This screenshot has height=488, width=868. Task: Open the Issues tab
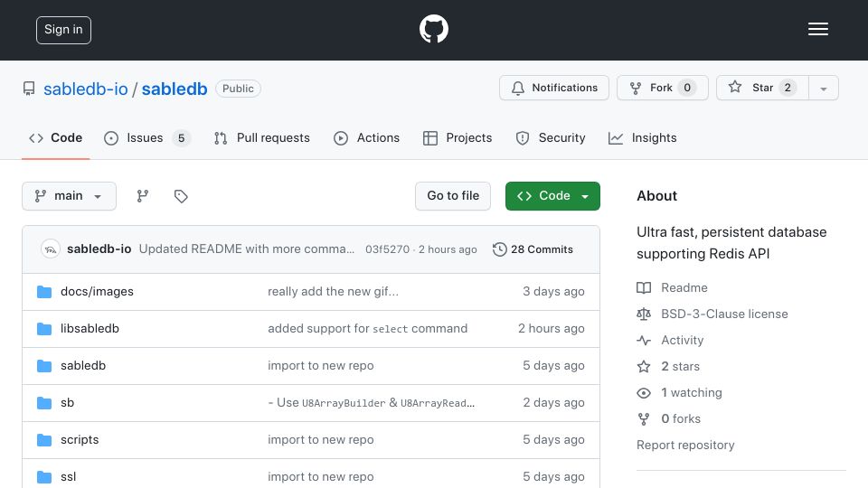(146, 137)
